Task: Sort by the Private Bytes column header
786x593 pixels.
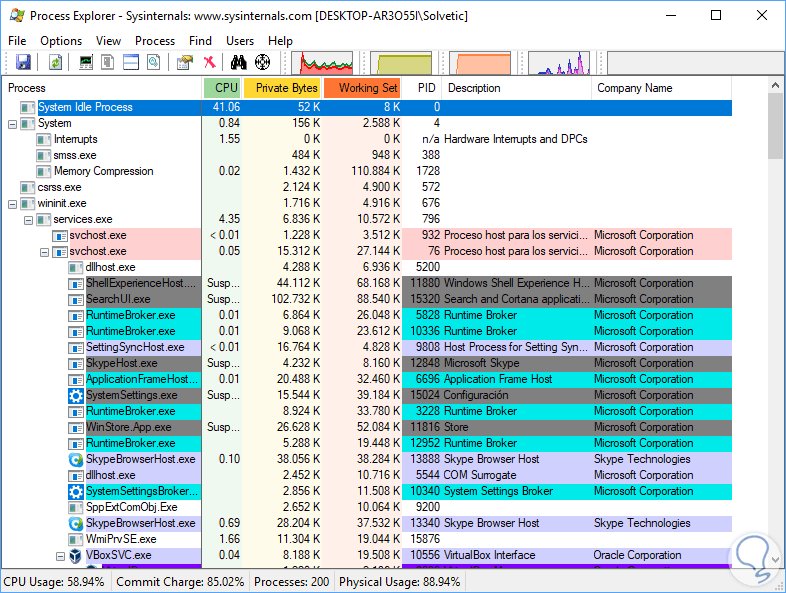Action: coord(285,88)
